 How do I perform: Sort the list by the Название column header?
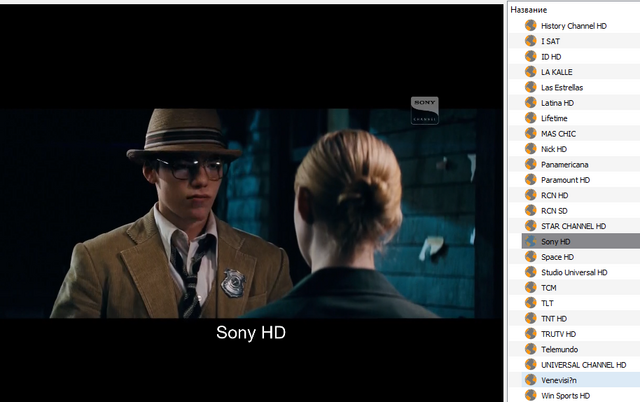coord(529,10)
